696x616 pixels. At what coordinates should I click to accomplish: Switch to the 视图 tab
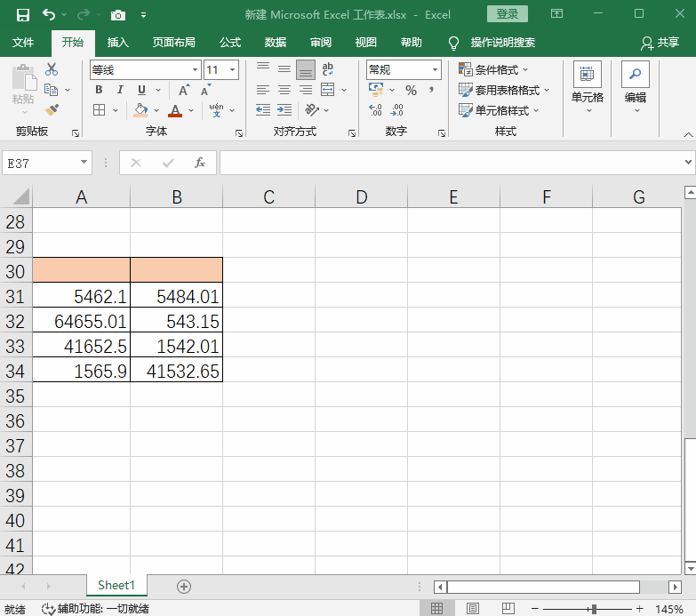pos(365,43)
